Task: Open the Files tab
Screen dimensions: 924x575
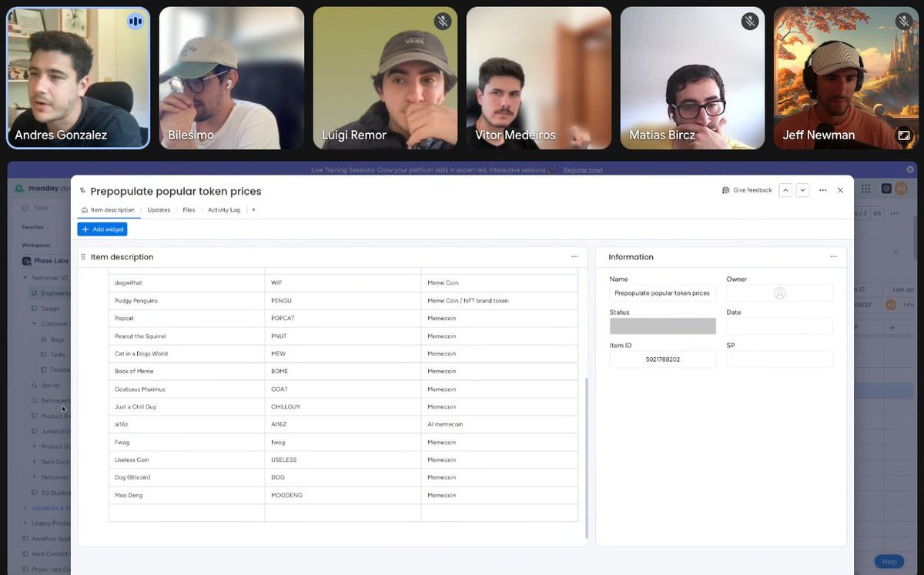Action: (189, 209)
